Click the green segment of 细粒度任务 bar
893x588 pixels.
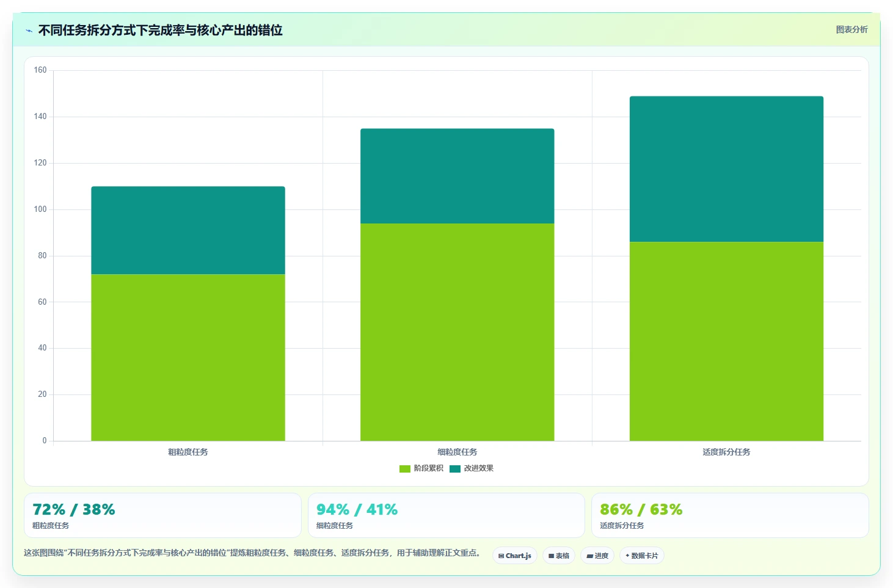457,332
